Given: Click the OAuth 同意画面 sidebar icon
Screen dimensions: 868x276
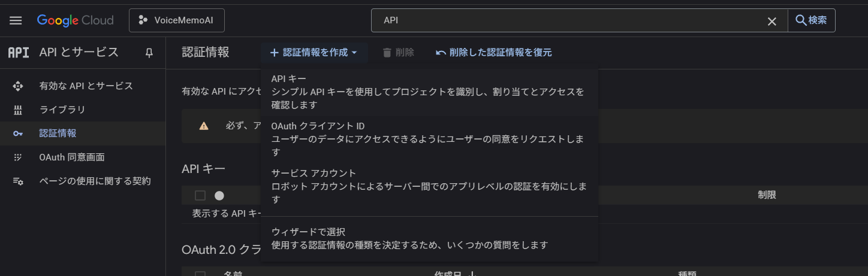Looking at the screenshot, I should [x=18, y=157].
